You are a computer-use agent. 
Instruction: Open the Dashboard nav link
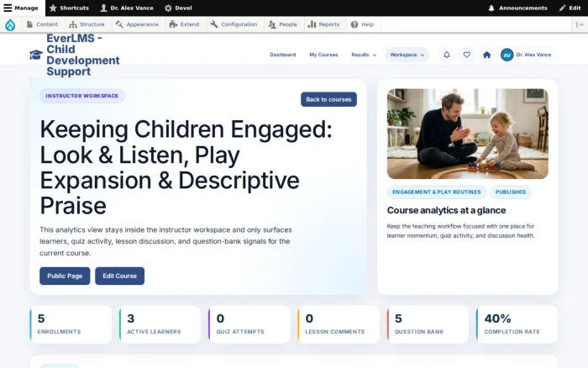[283, 55]
